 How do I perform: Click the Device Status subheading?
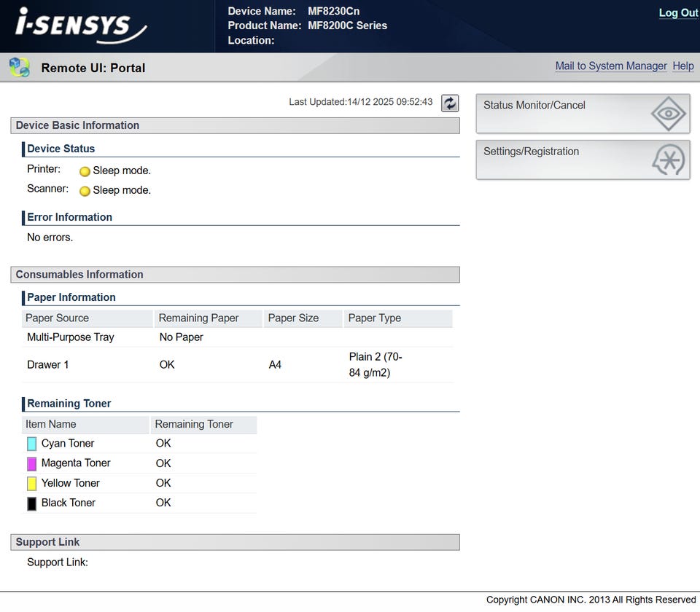pos(61,149)
